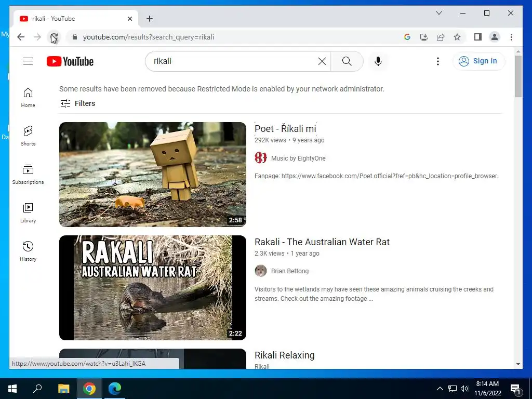Open Microsoft Edge from taskbar

(x=115, y=389)
